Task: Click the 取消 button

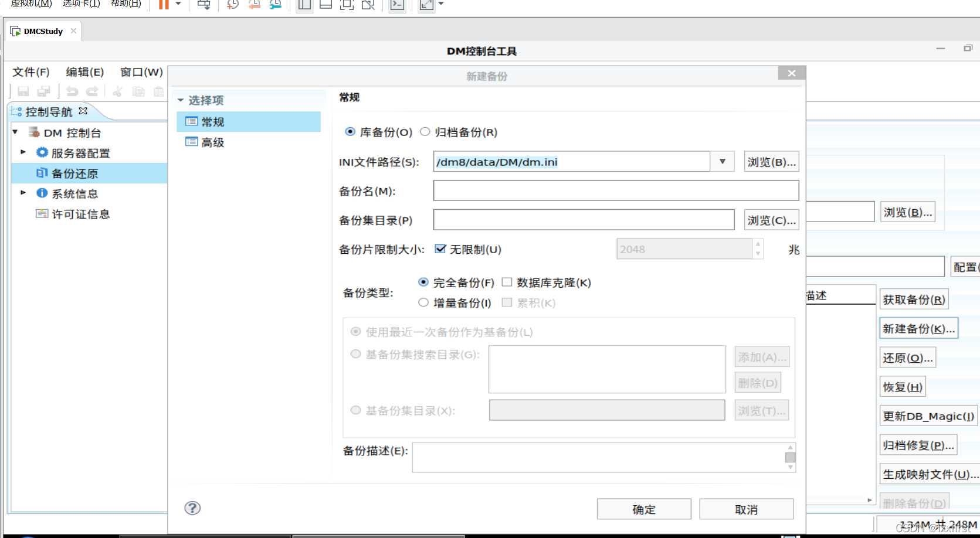Action: tap(746, 509)
